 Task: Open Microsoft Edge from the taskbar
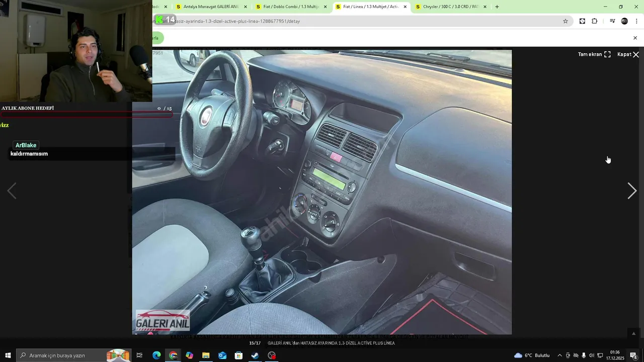(x=156, y=355)
